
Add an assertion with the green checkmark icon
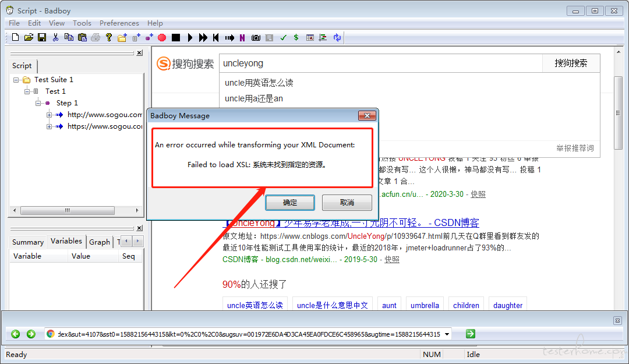coord(283,37)
